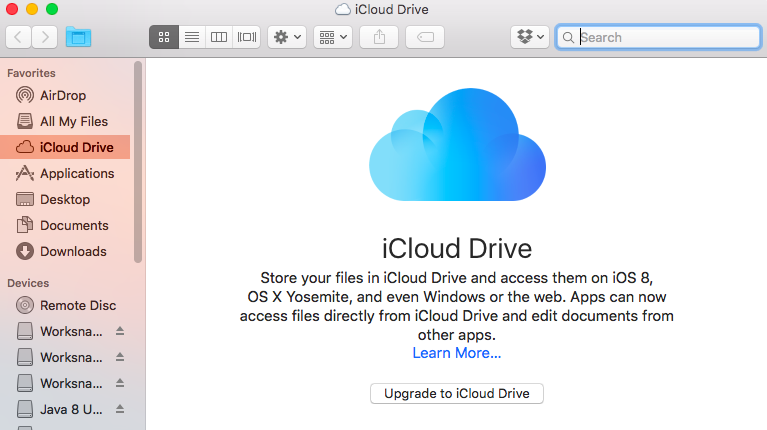
Task: Click the Downloads arrow icon
Action: pyautogui.click(x=25, y=251)
